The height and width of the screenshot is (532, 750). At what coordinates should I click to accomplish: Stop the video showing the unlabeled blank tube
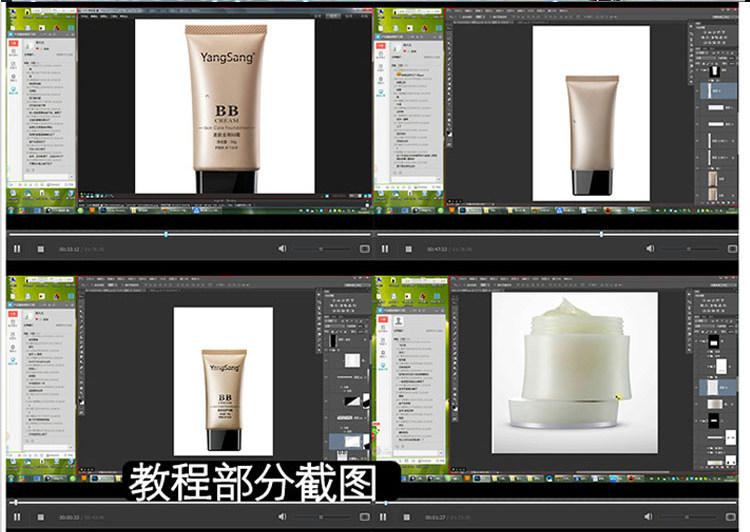(x=408, y=249)
